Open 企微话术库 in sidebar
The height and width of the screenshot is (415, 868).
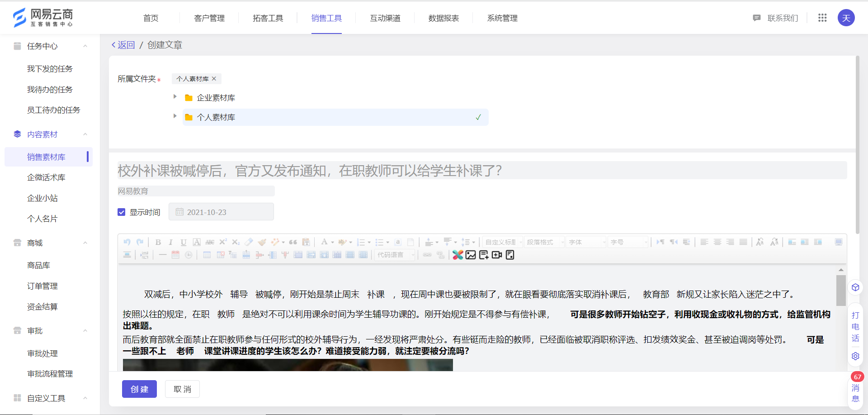coord(46,177)
